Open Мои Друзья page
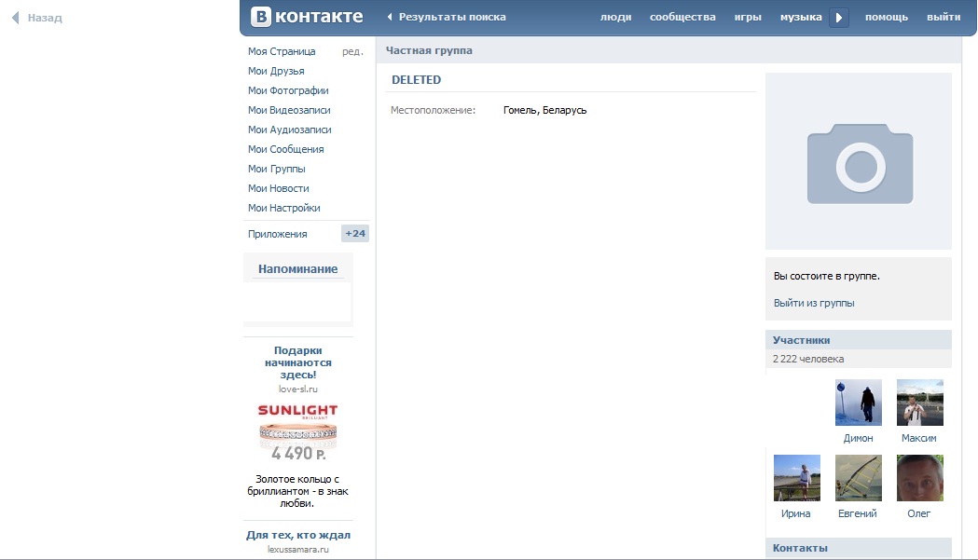The image size is (978, 560). 276,71
